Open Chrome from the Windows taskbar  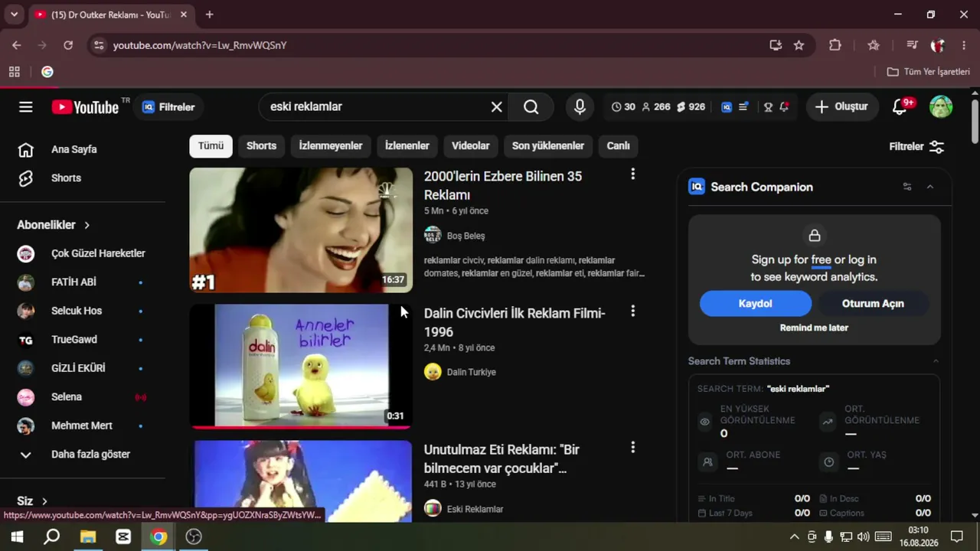pos(158,536)
